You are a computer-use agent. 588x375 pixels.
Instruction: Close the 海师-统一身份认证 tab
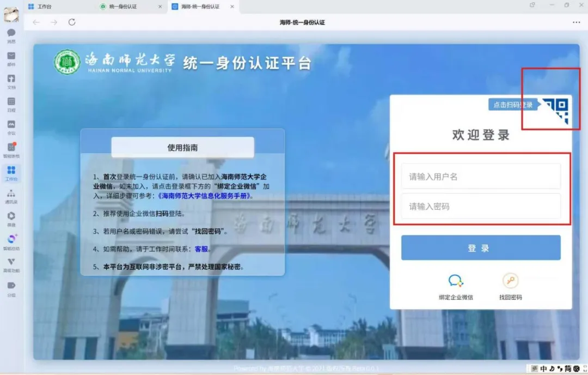[232, 7]
